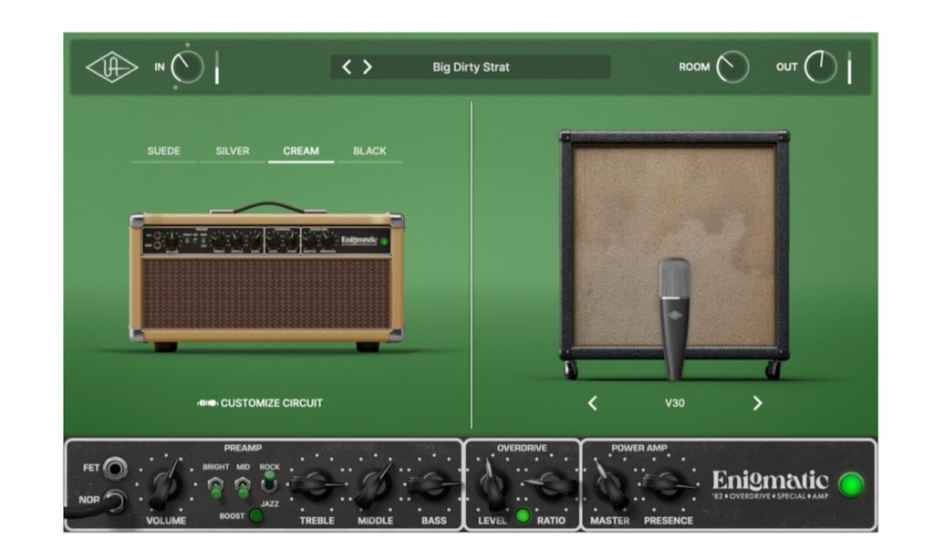This screenshot has width=934, height=560.
Task: Select next speaker cabinet after V30
Action: coord(757,403)
